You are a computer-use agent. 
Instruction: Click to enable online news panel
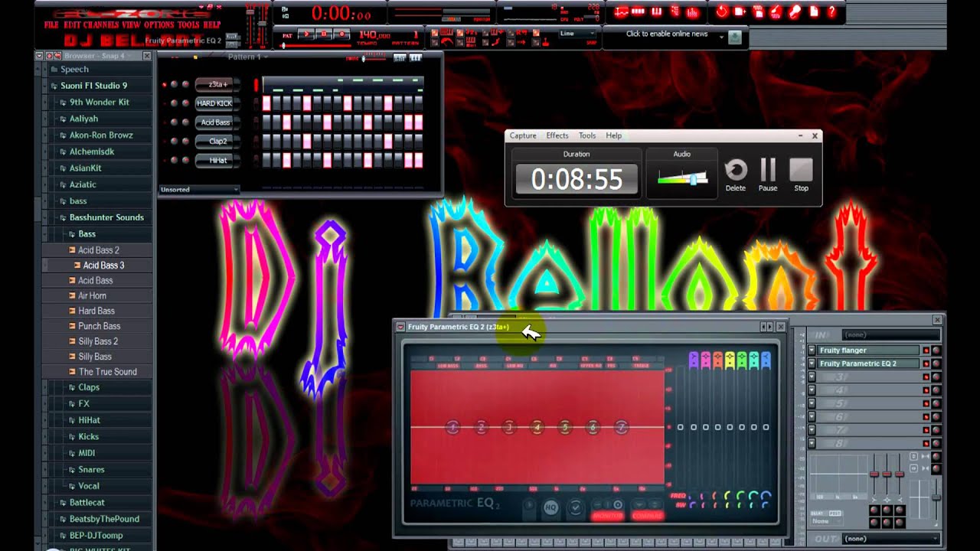(667, 34)
